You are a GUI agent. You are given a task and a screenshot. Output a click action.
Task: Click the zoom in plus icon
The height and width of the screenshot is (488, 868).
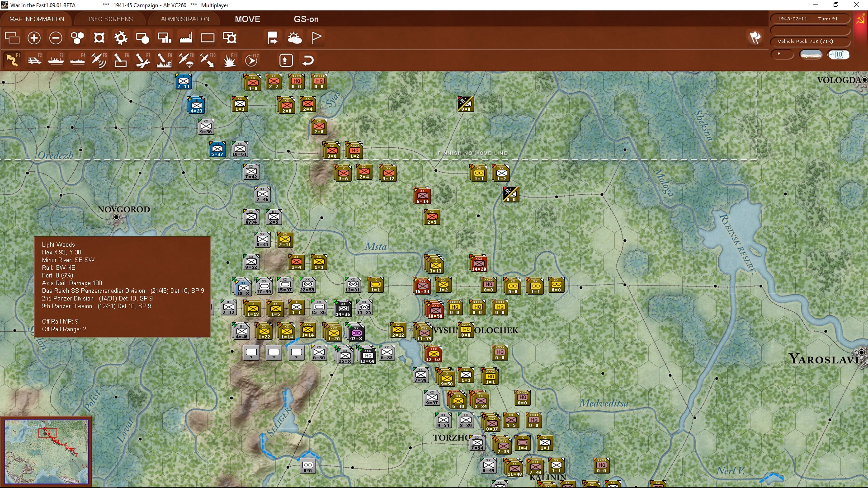[34, 38]
